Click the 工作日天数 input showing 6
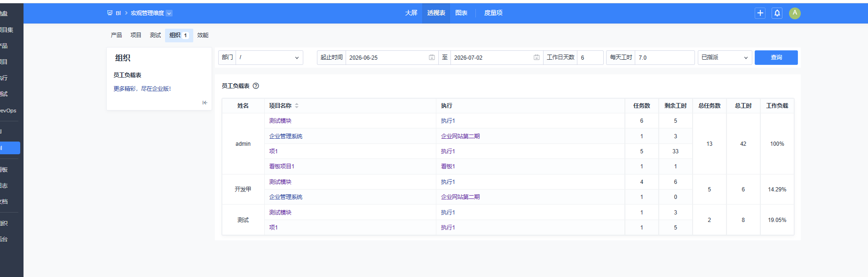The height and width of the screenshot is (277, 868). tap(590, 57)
